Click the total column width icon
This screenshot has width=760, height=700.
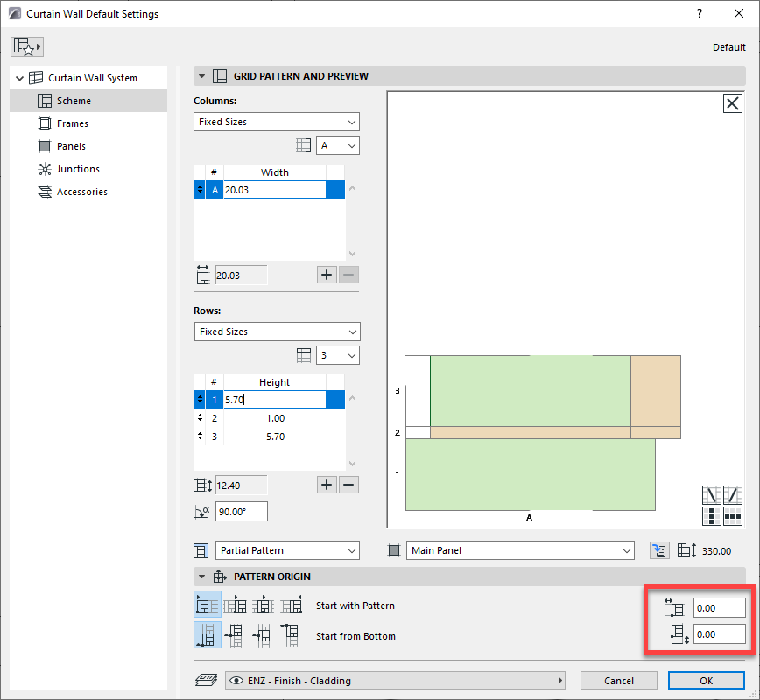coord(202,275)
